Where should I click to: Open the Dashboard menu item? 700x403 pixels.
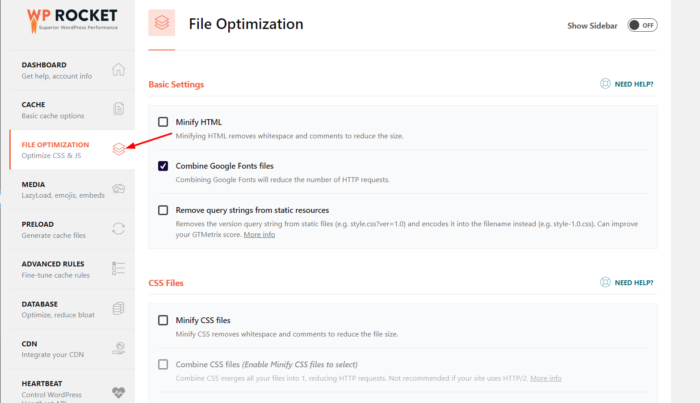(x=72, y=70)
